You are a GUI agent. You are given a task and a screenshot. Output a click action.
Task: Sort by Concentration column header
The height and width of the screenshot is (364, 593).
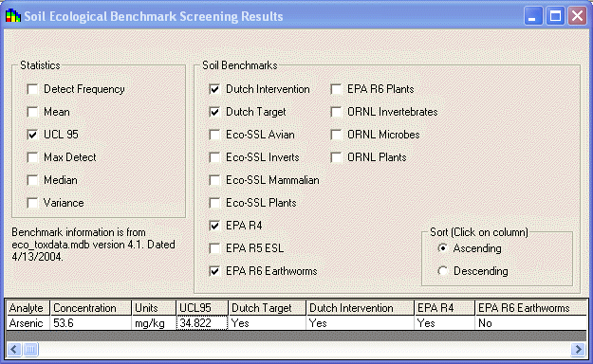tap(91, 308)
